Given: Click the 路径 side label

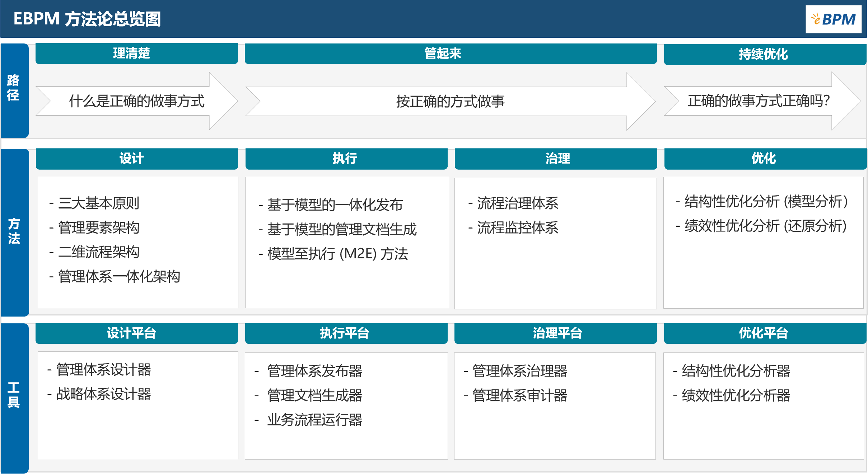Looking at the screenshot, I should 14,88.
